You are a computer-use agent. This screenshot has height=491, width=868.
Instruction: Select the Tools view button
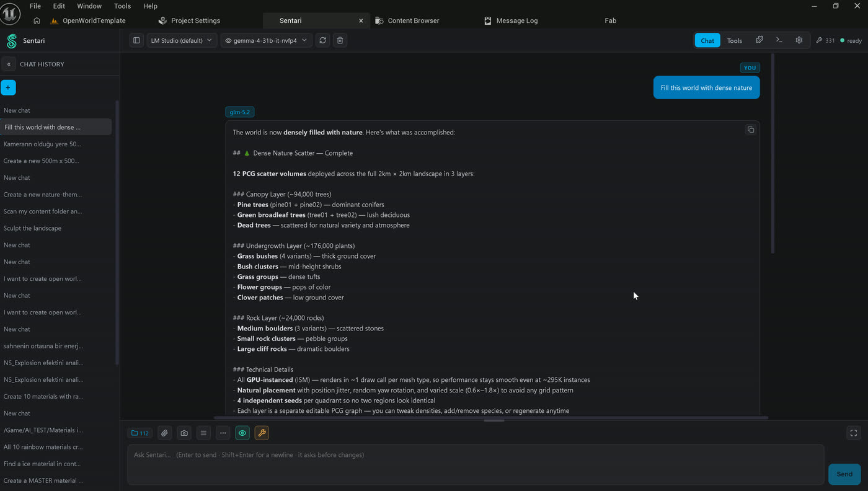pos(735,40)
